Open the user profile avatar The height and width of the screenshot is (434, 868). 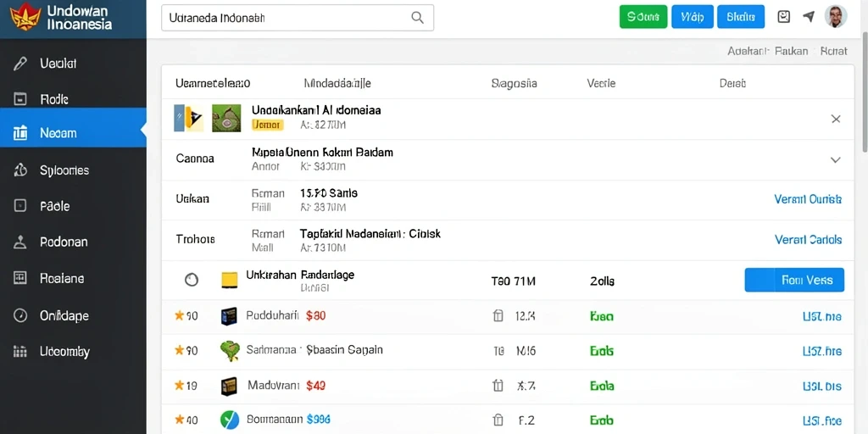tap(835, 17)
